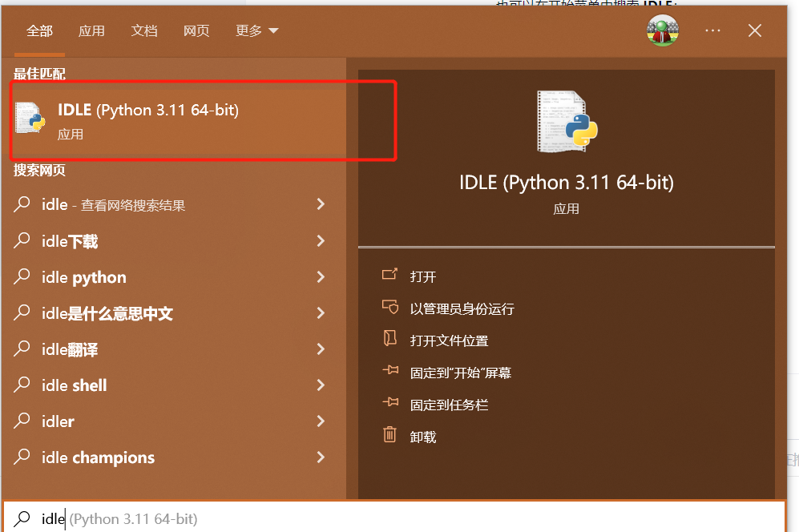Switch to the 文档 tab
Screen dimensions: 799x532
(144, 30)
